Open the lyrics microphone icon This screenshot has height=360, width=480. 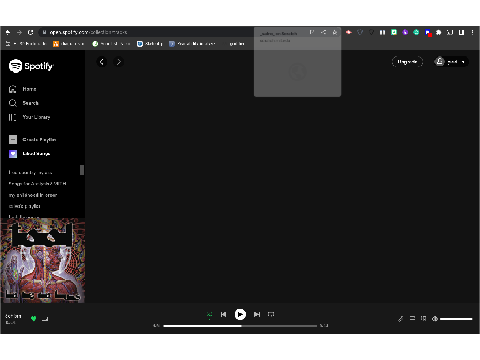pyautogui.click(x=401, y=319)
